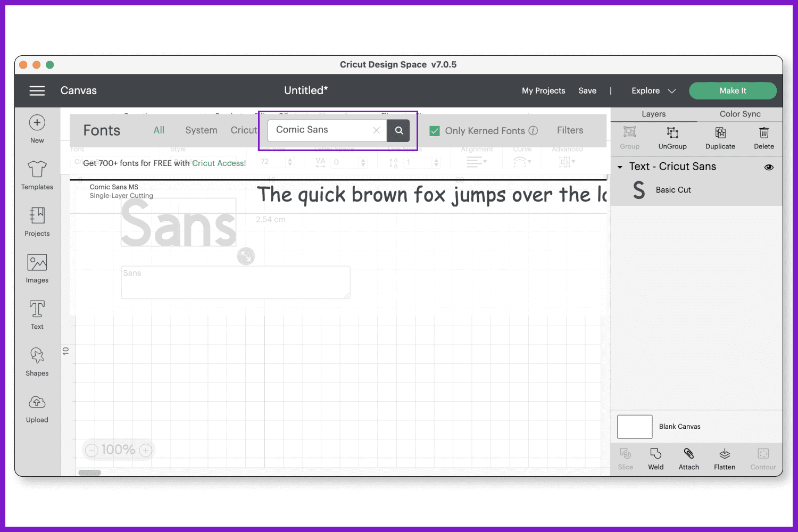
Task: Zoom in with the plus button
Action: (146, 451)
